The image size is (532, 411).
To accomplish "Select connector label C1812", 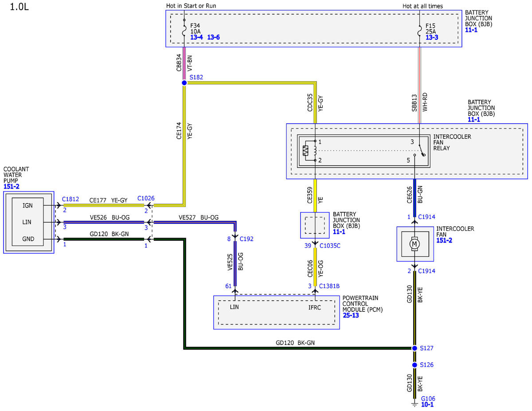I will point(70,199).
